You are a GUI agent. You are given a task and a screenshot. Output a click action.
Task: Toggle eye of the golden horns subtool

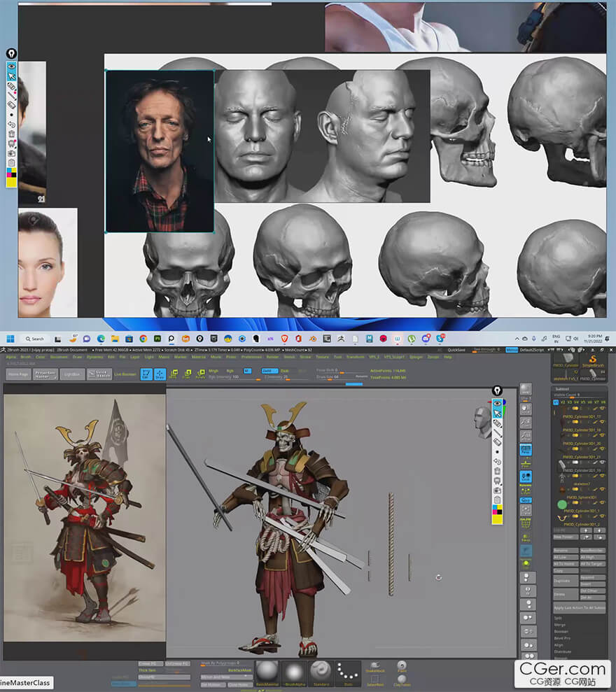(603, 516)
